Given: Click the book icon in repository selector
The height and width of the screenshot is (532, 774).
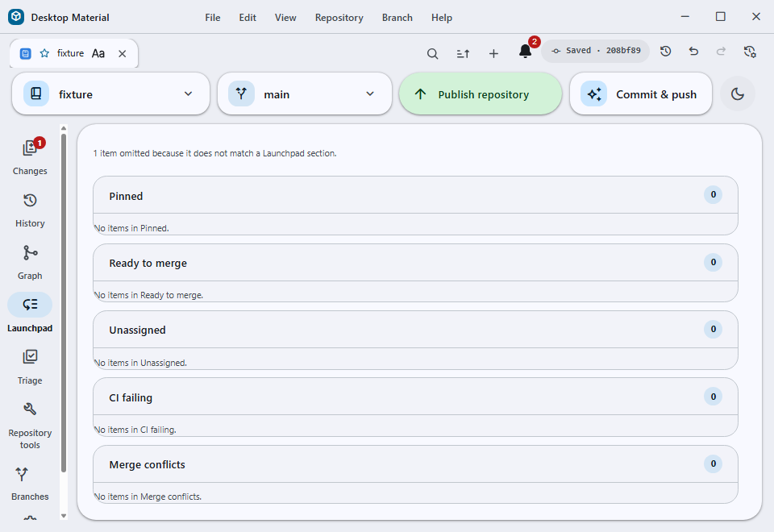Looking at the screenshot, I should [x=36, y=94].
